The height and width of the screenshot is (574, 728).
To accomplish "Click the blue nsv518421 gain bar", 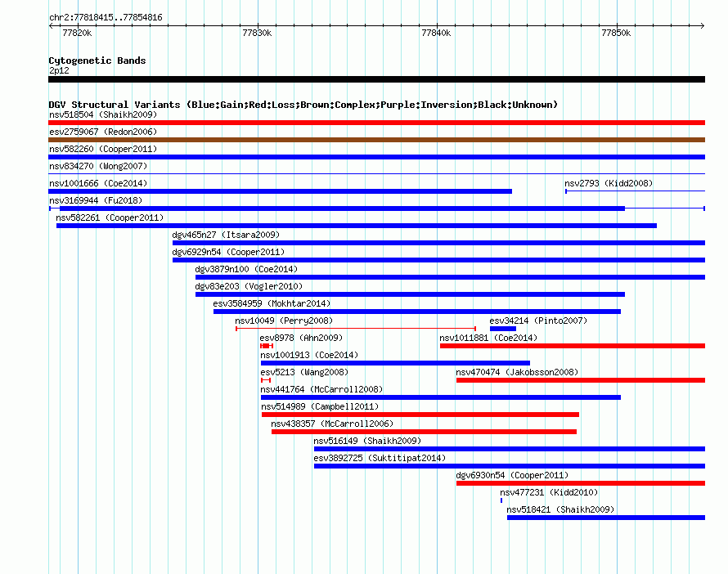I will pos(606,518).
